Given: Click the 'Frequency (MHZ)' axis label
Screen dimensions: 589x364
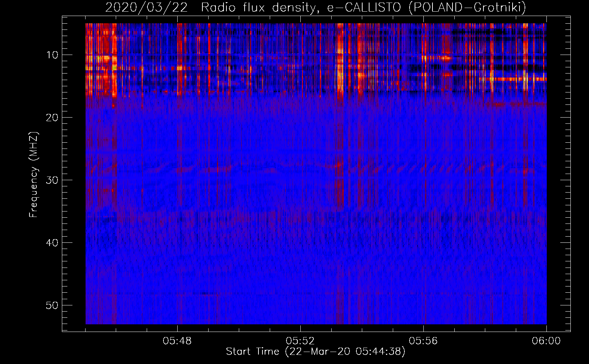Looking at the screenshot, I should pos(33,174).
